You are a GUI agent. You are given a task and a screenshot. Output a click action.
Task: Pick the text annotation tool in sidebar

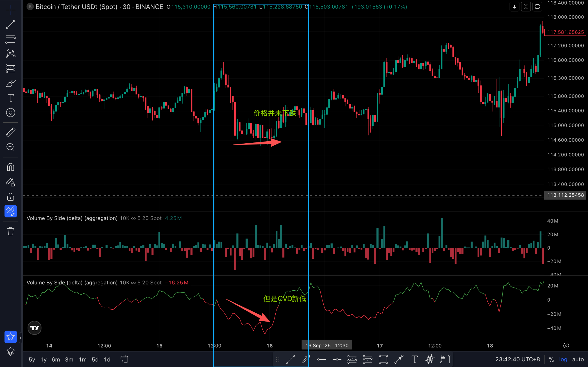coord(10,98)
